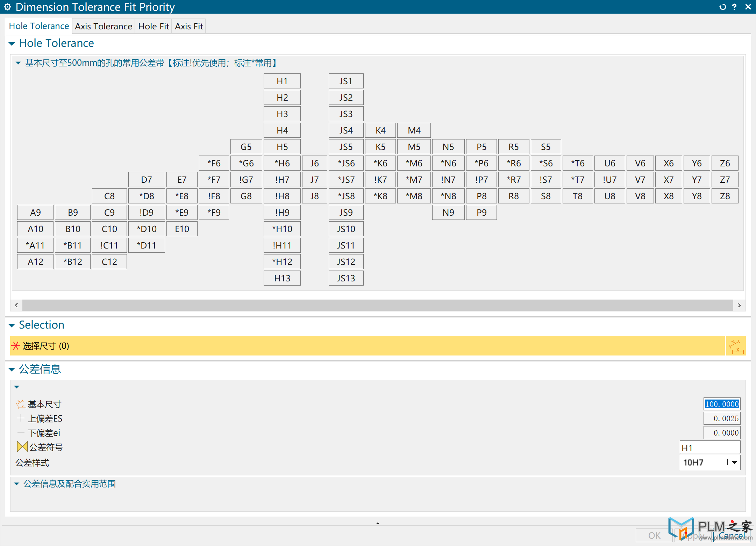Collapse the 公差信息 section
Image resolution: width=756 pixels, height=546 pixels.
click(x=12, y=369)
